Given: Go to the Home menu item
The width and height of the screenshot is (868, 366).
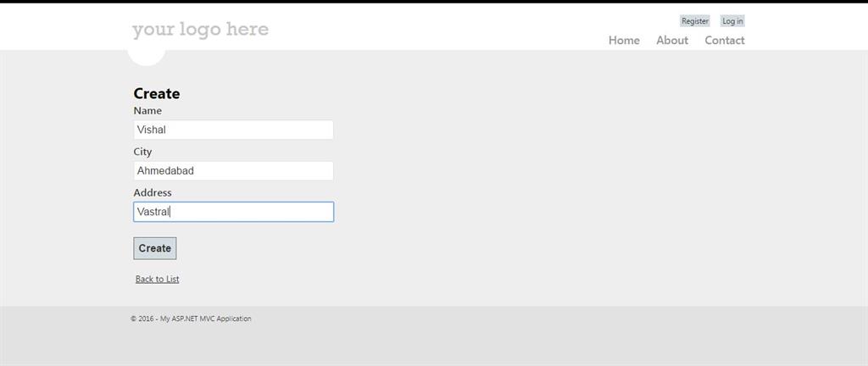Looking at the screenshot, I should pyautogui.click(x=624, y=40).
